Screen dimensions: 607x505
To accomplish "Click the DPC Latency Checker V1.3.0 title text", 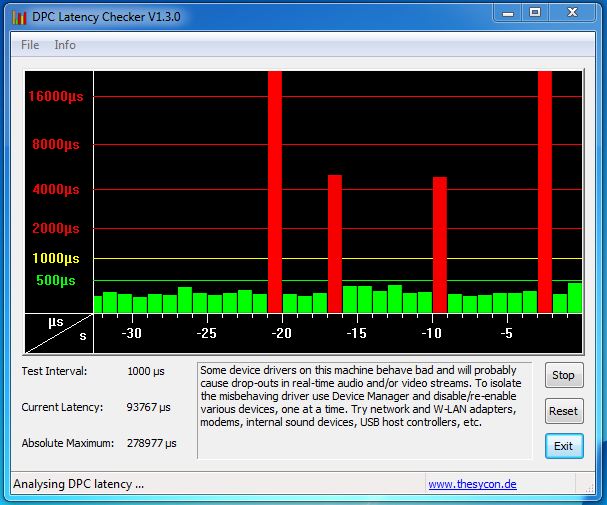I will (106, 17).
